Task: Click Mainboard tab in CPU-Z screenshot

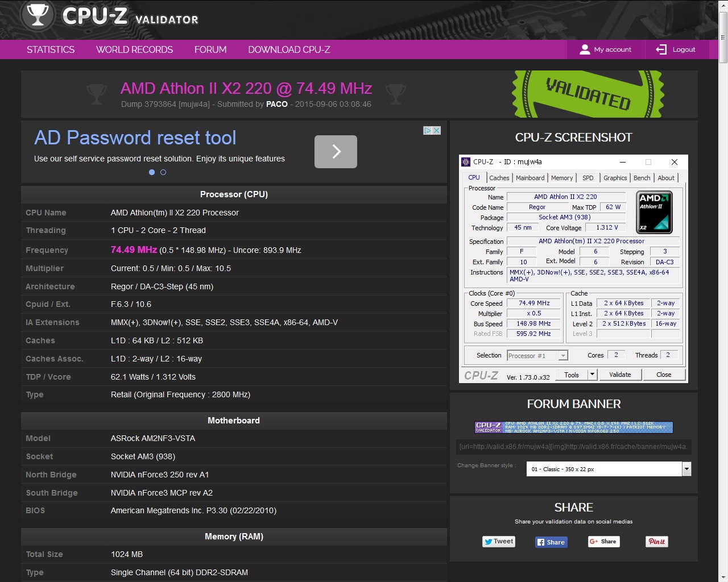Action: pyautogui.click(x=530, y=178)
